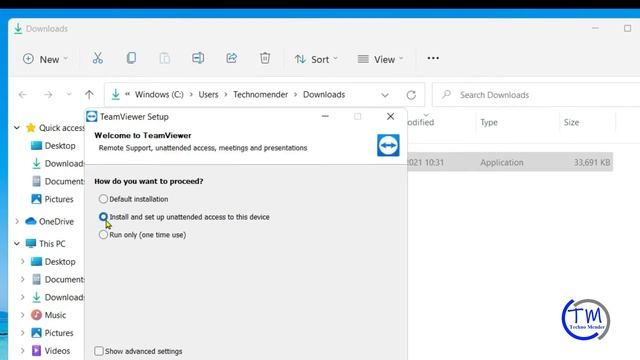This screenshot has height=360, width=640.
Task: Collapse the This PC tree node
Action: [x=17, y=244]
